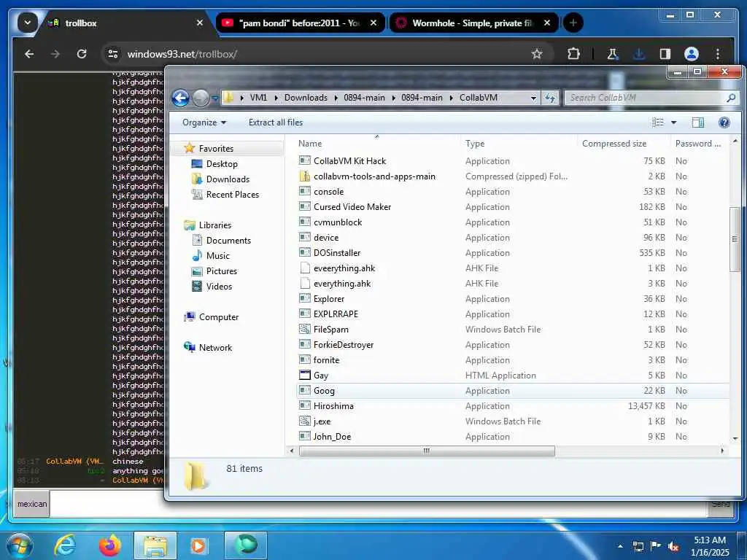747x560 pixels.
Task: Open the Organize dropdown menu
Action: [x=204, y=122]
